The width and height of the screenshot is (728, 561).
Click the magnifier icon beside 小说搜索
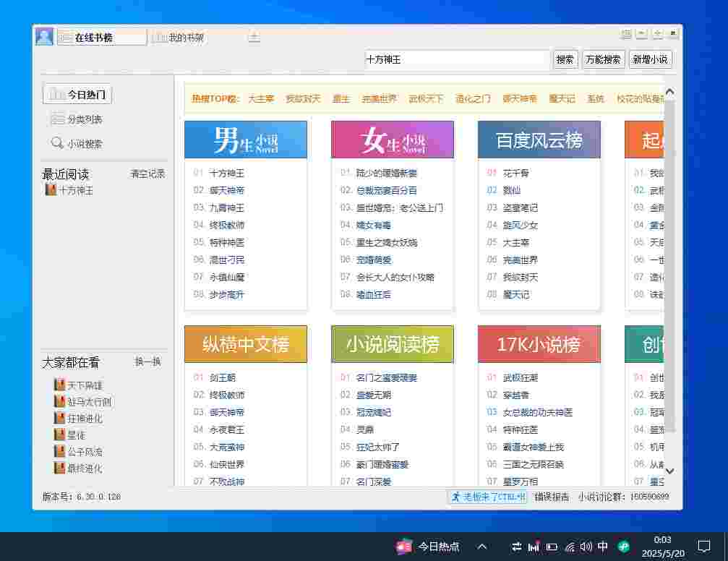pos(57,143)
